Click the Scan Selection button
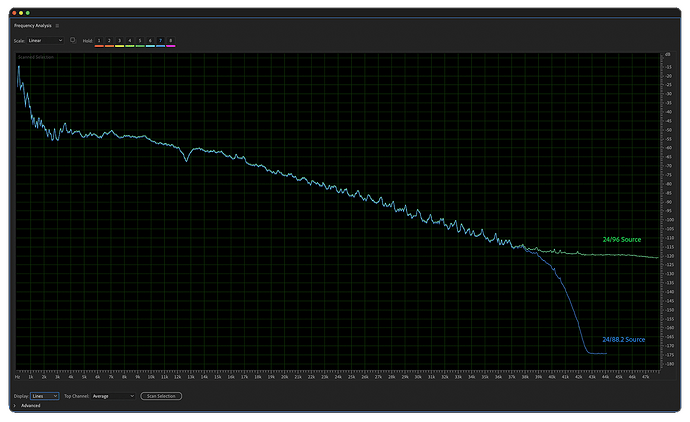Image resolution: width=690 pixels, height=422 pixels. click(161, 396)
